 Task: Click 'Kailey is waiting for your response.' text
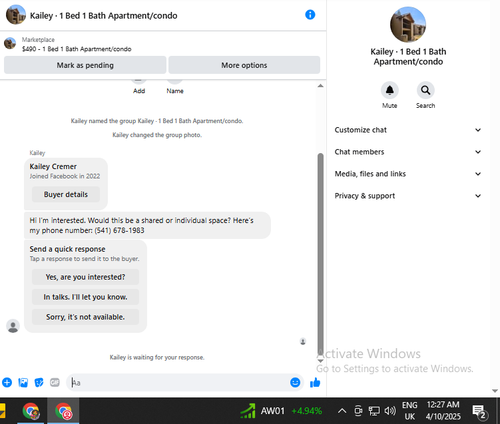(157, 357)
